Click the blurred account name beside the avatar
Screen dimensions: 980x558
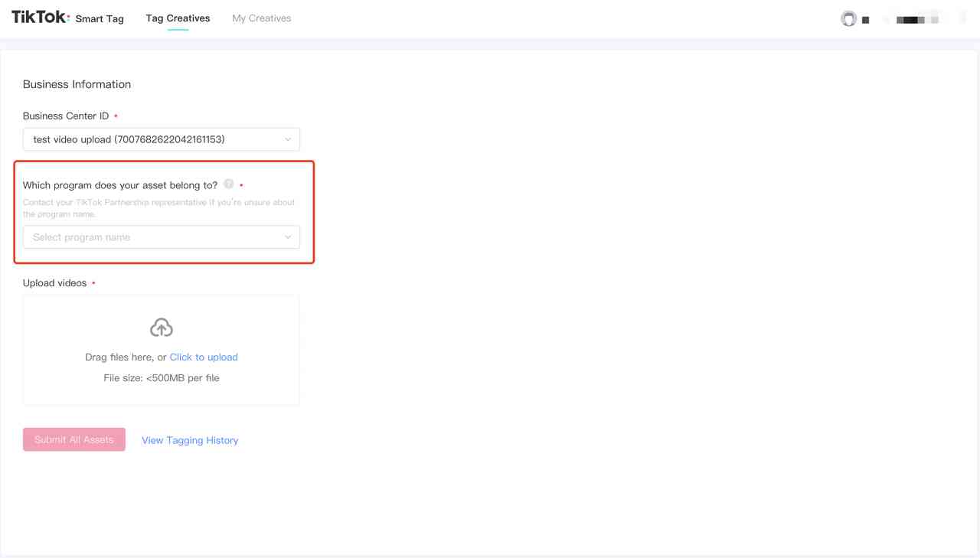coord(912,20)
